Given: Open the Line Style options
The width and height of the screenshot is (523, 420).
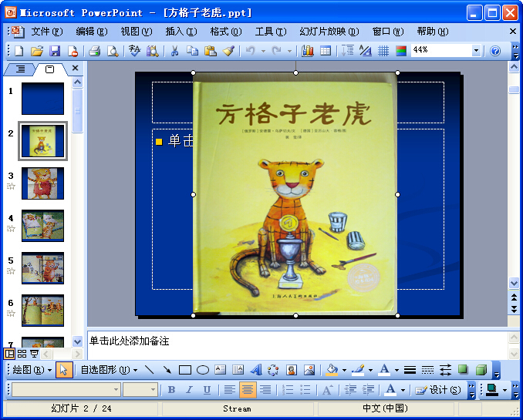Looking at the screenshot, I should point(410,370).
